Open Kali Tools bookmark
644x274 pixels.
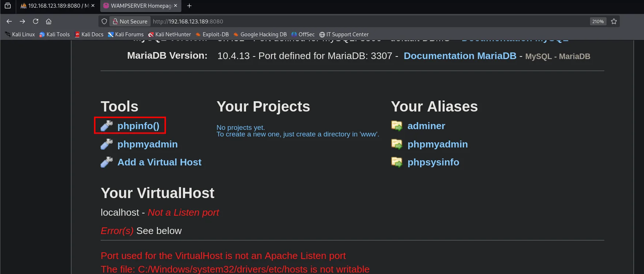54,34
